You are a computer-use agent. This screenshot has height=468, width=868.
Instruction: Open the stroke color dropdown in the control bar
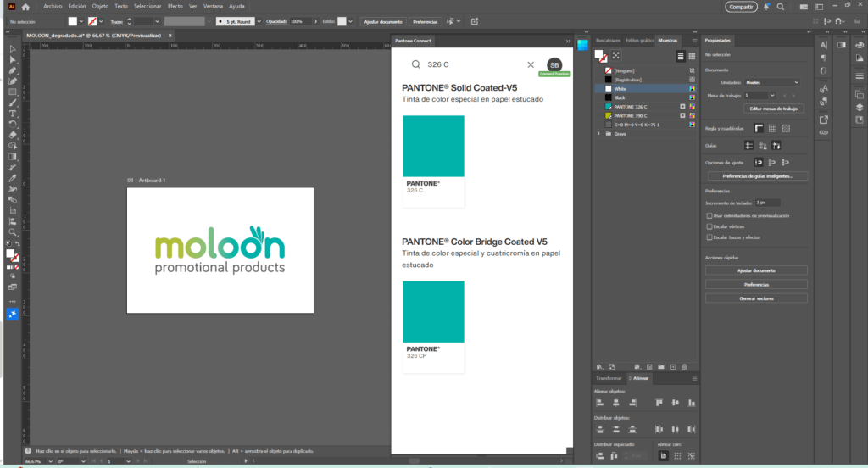pos(101,21)
